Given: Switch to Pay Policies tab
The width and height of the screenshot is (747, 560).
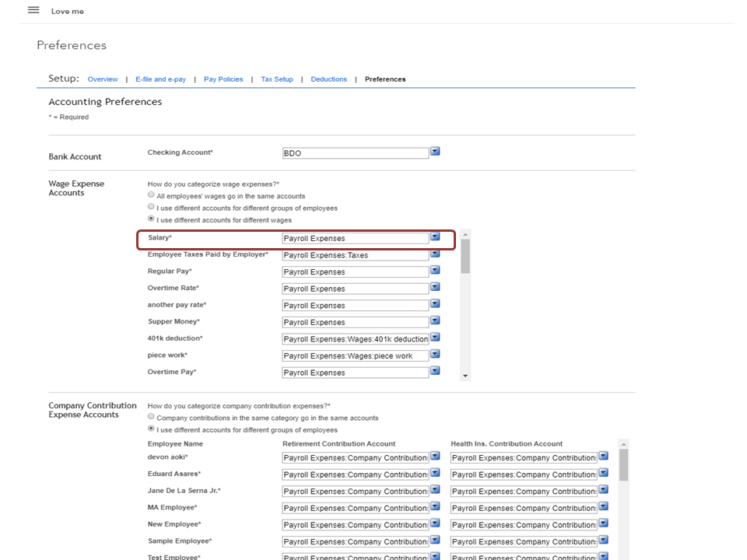Looking at the screenshot, I should 223,79.
